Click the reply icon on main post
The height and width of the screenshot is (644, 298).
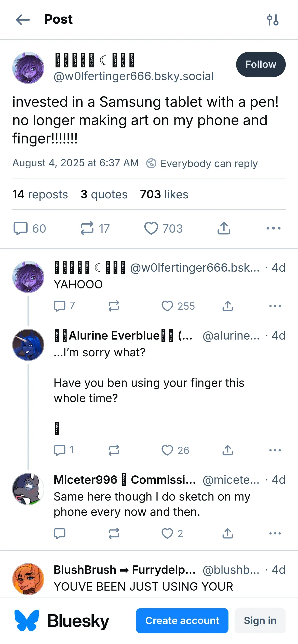coord(21,228)
